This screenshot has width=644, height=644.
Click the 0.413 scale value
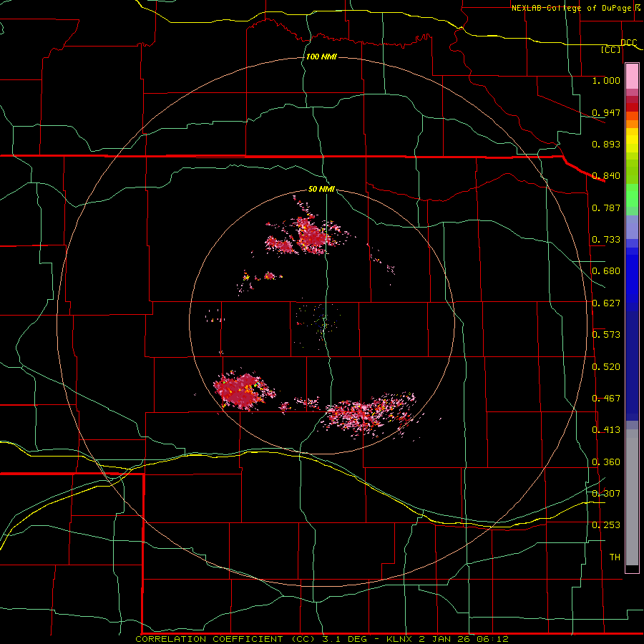pyautogui.click(x=606, y=430)
